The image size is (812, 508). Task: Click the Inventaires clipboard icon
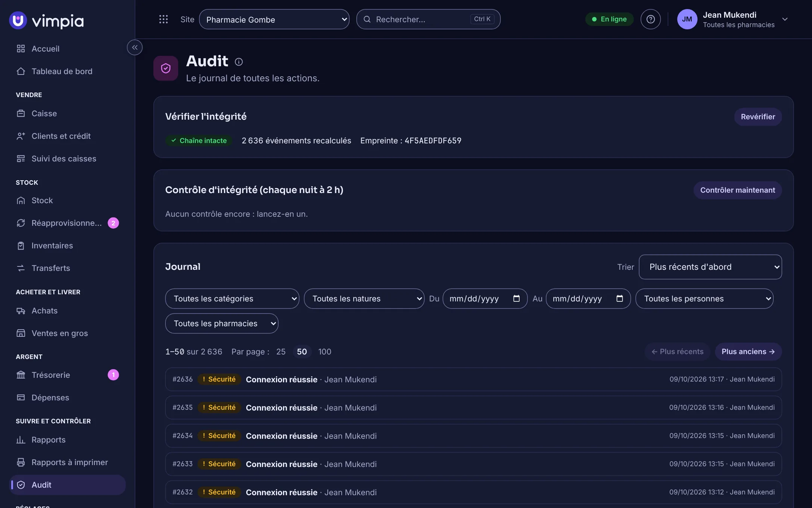point(21,245)
